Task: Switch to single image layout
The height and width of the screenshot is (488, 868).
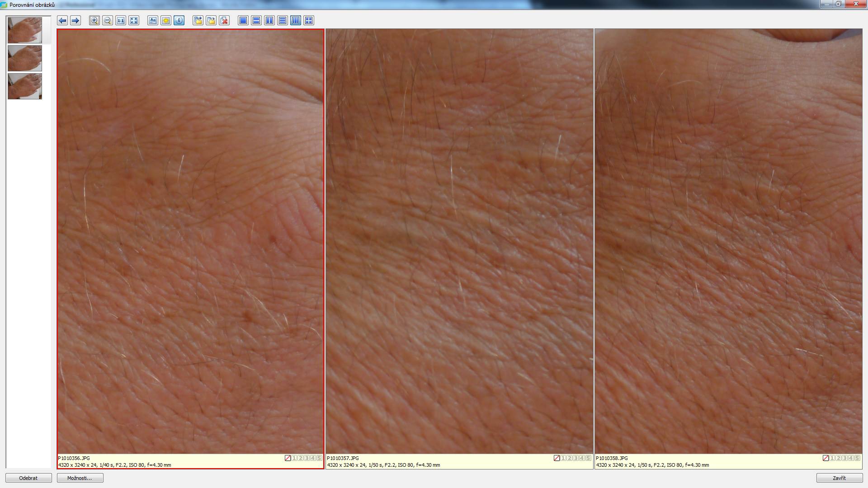Action: (243, 20)
